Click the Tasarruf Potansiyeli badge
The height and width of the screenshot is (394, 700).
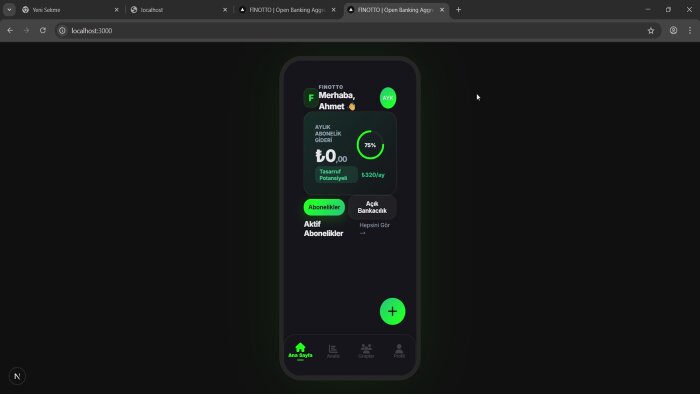coord(336,174)
